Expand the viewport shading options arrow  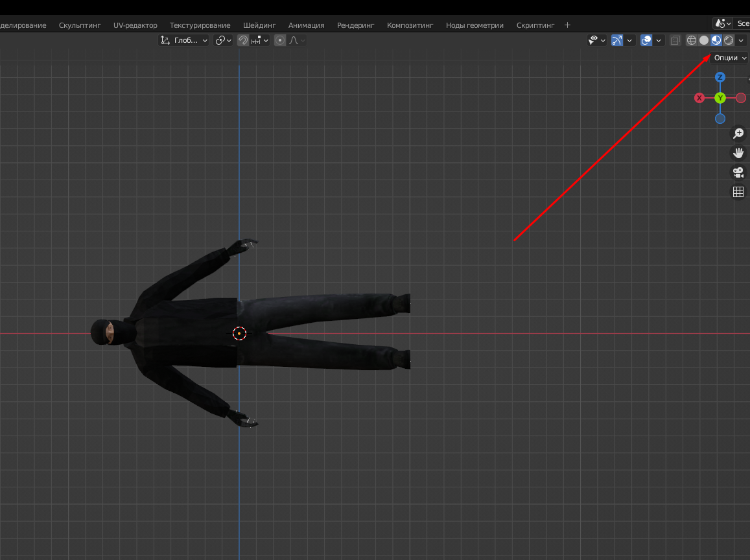pos(742,40)
